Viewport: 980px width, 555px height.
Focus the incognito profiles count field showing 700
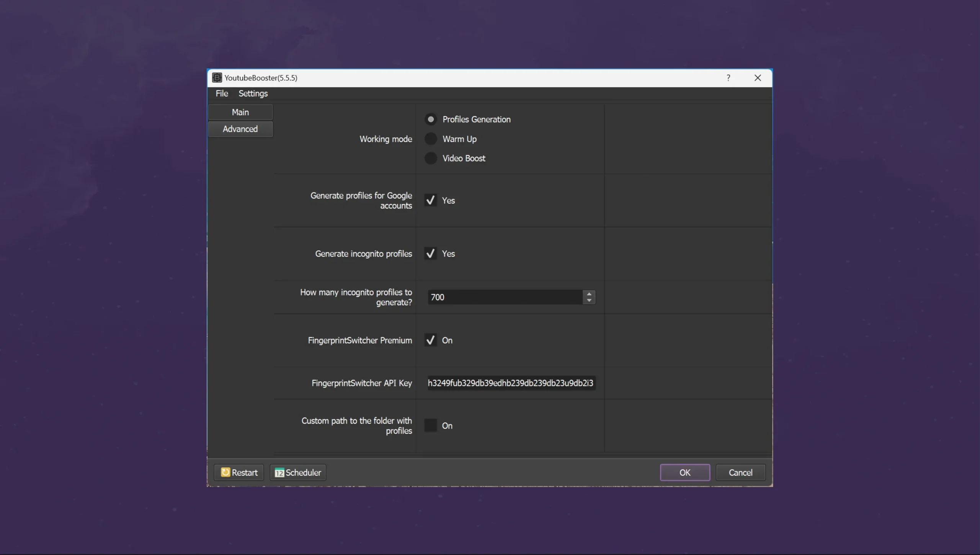(505, 297)
